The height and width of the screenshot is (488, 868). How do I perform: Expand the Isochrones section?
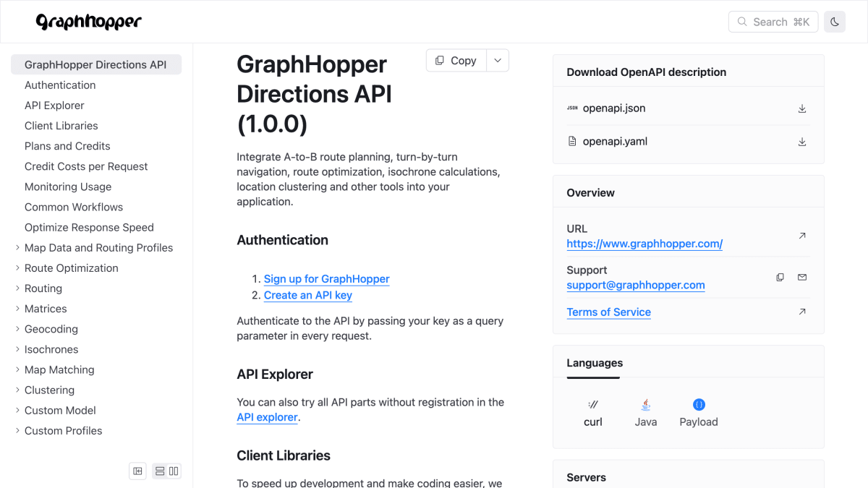pos(17,349)
